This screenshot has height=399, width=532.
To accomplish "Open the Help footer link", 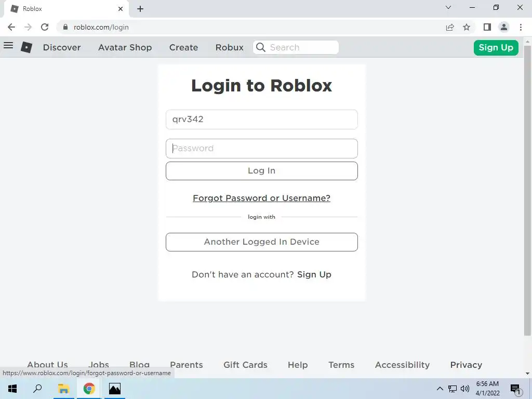I will tap(298, 365).
